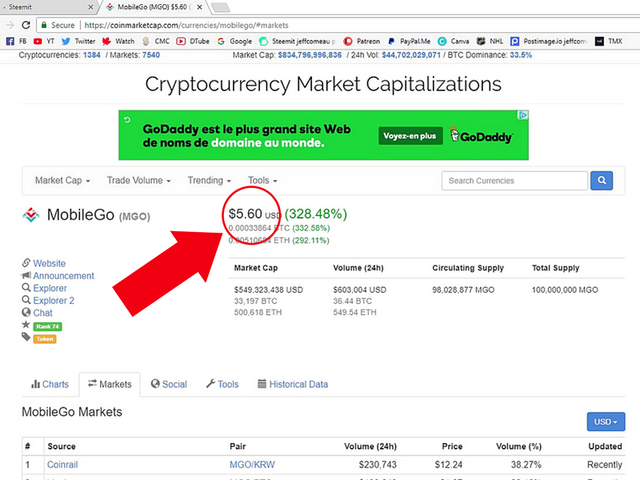
Task: Click the Market Cap total $834,796,996,836
Action: coord(310,55)
